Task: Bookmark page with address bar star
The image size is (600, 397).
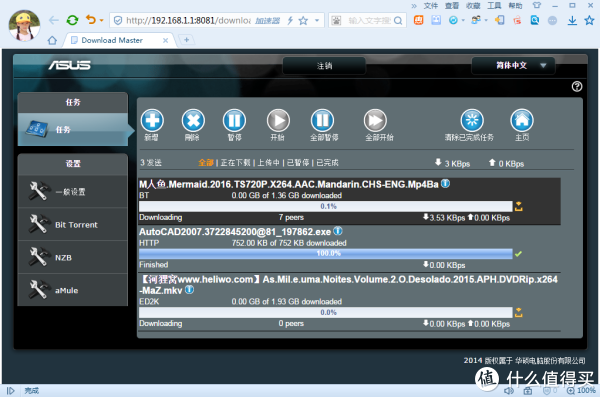Action: click(x=303, y=20)
